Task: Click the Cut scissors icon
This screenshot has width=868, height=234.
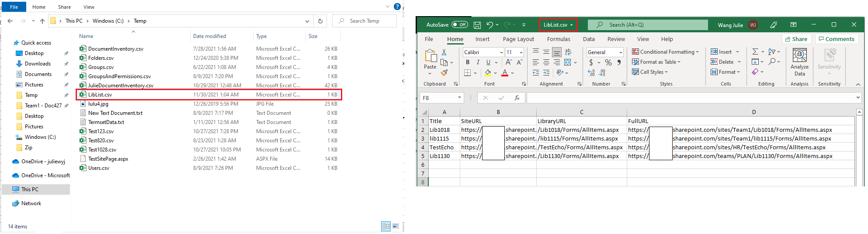Action: pyautogui.click(x=444, y=52)
